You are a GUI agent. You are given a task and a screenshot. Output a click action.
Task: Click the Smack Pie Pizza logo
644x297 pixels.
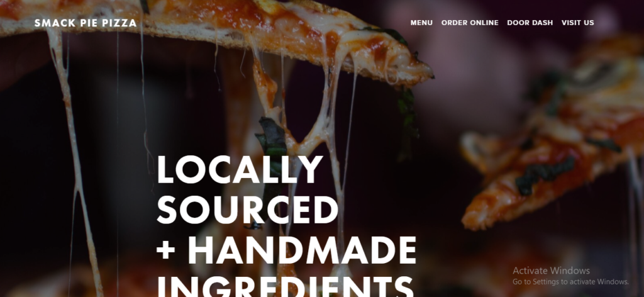coord(86,23)
